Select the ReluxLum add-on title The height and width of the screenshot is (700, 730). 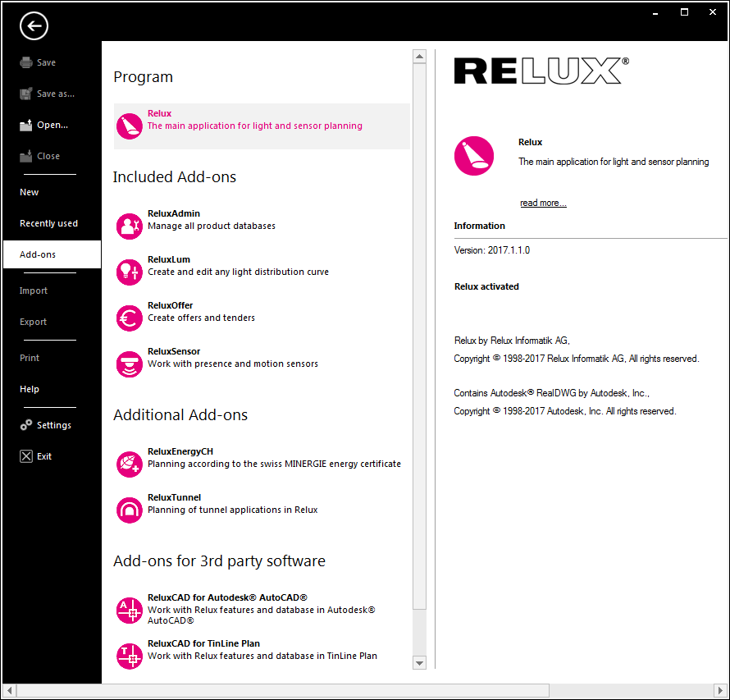click(168, 260)
